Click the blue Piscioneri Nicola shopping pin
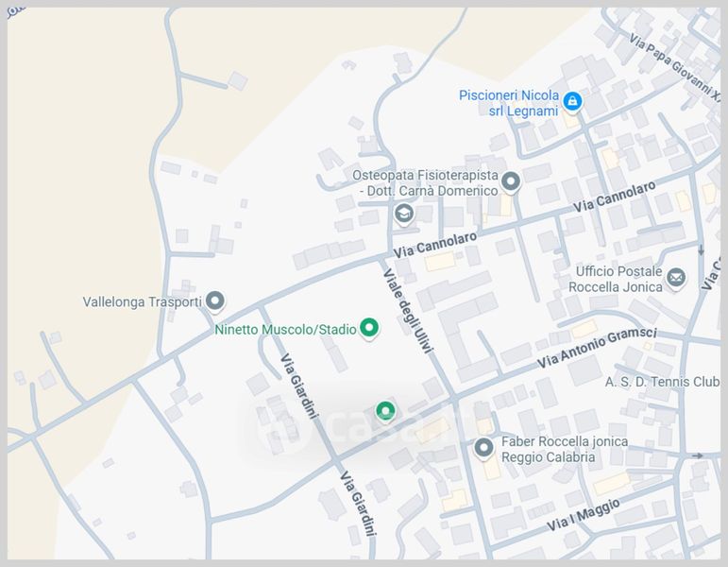 pos(571,99)
